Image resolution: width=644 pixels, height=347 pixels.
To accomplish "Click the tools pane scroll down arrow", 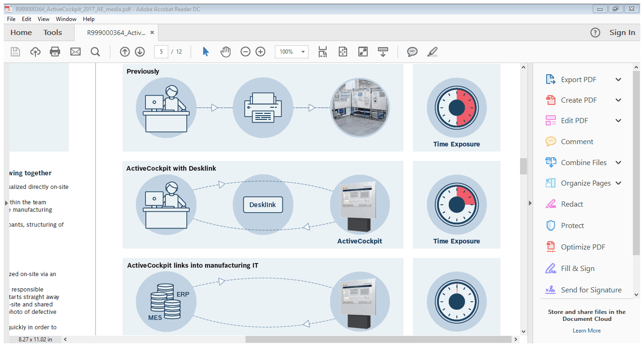I will click(637, 294).
